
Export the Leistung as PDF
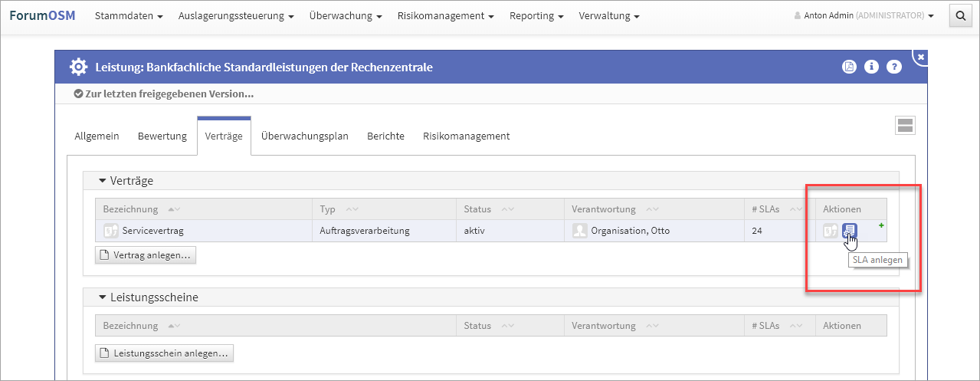[849, 67]
